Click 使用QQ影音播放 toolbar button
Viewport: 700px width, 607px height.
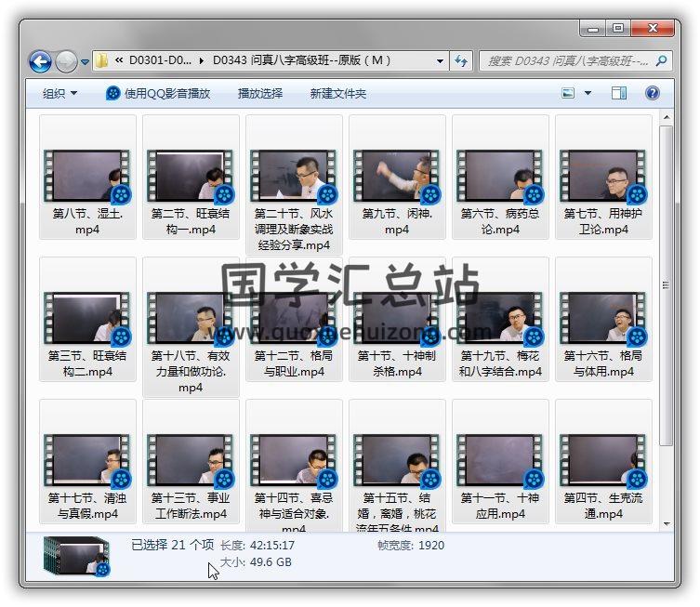(167, 94)
